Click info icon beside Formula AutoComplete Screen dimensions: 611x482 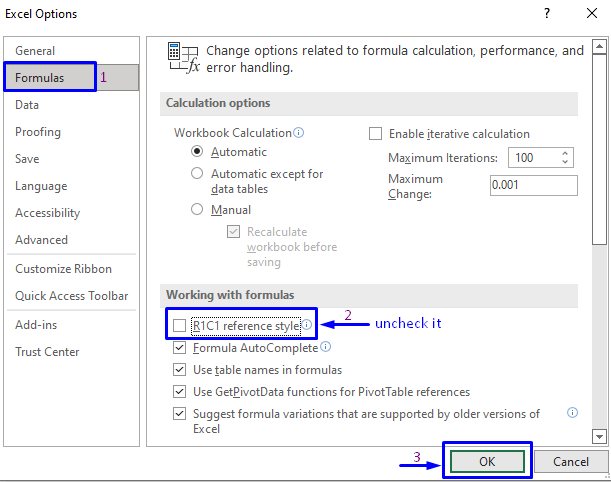(x=326, y=348)
